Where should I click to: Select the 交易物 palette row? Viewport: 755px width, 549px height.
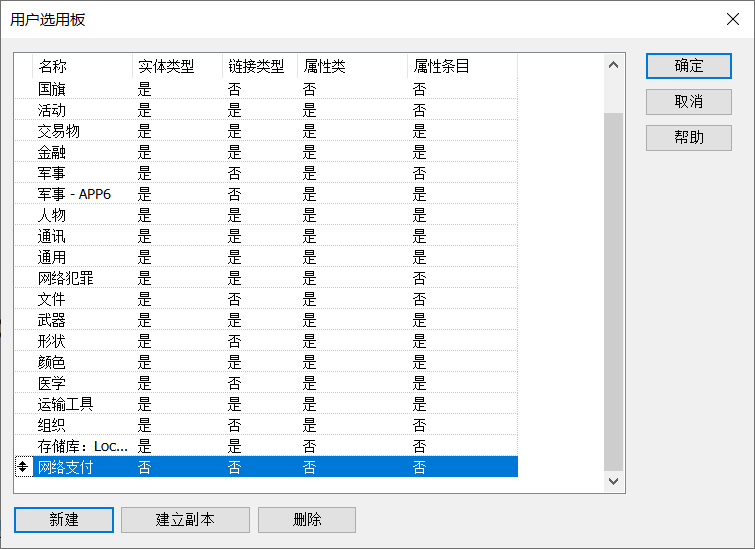tap(266, 131)
